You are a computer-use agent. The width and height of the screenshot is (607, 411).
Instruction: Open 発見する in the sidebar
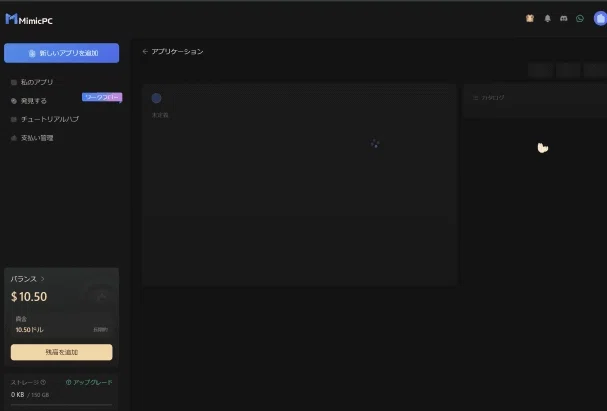click(34, 101)
